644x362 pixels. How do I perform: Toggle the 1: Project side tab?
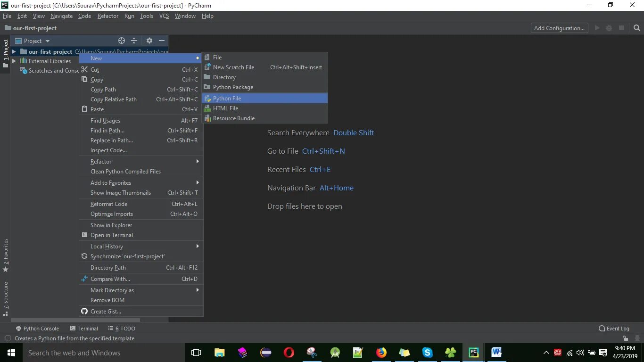(6, 53)
